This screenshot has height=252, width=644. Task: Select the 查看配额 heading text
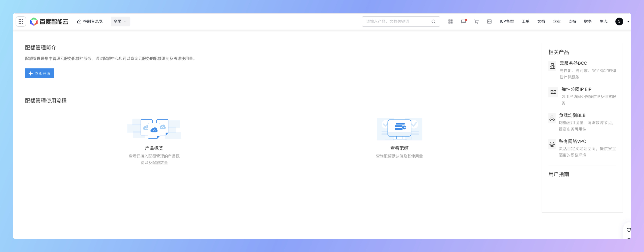tap(400, 148)
